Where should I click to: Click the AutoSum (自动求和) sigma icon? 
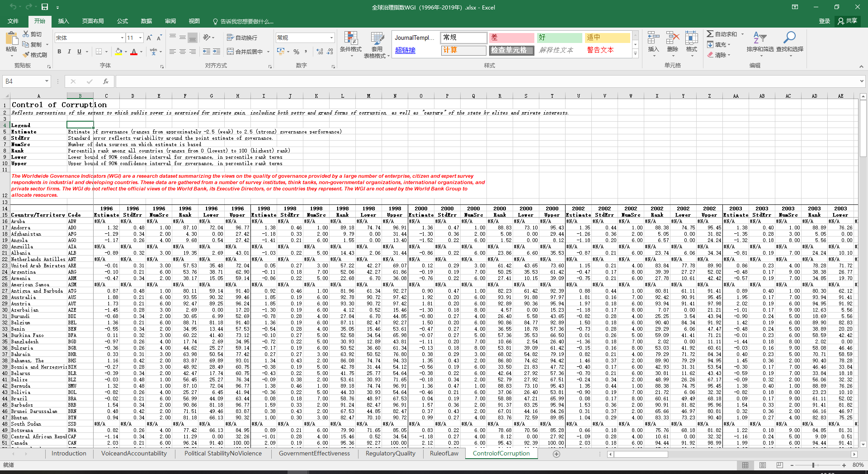pos(710,34)
